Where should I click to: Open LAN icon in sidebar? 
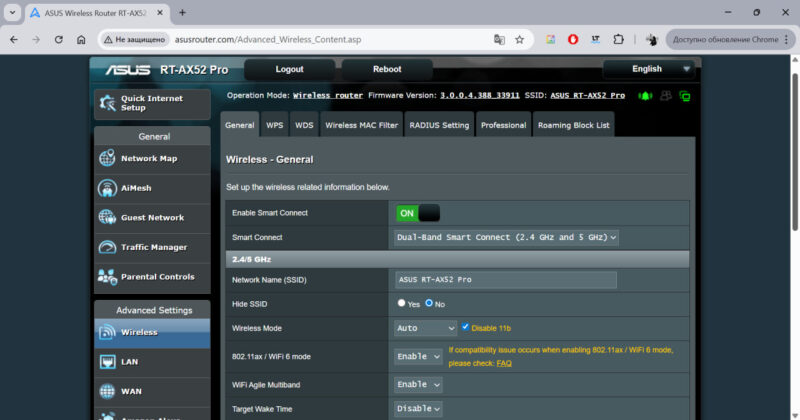point(107,362)
